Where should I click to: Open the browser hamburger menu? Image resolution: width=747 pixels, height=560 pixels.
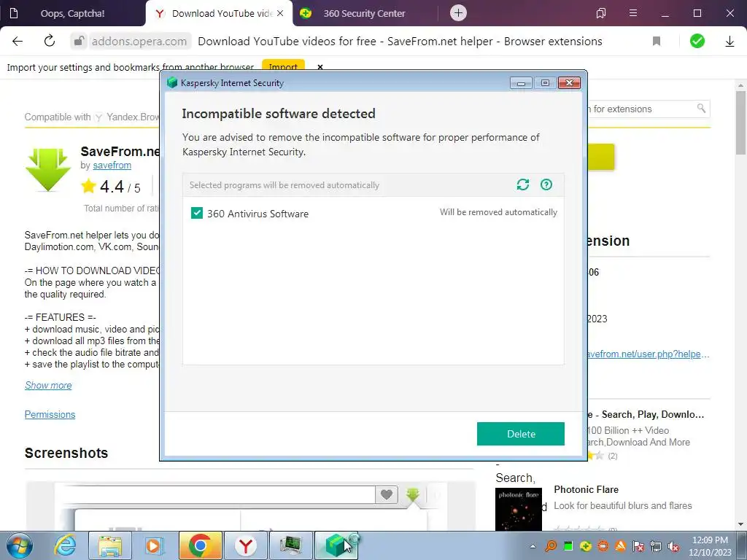point(633,13)
